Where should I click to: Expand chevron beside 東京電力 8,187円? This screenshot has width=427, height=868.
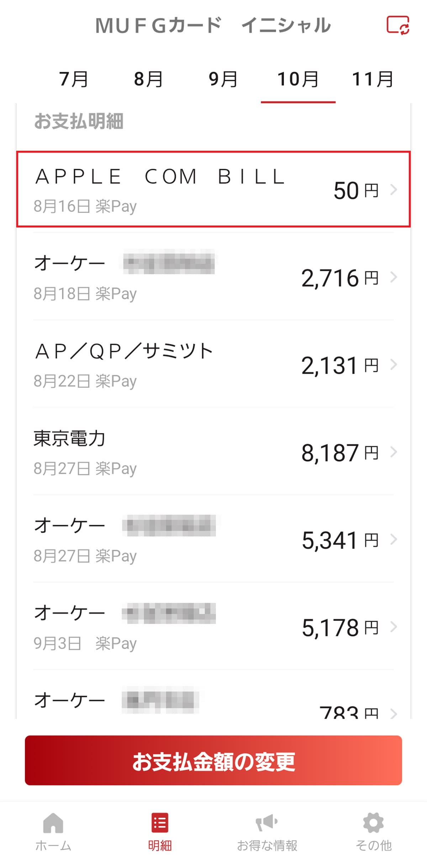pos(393,452)
